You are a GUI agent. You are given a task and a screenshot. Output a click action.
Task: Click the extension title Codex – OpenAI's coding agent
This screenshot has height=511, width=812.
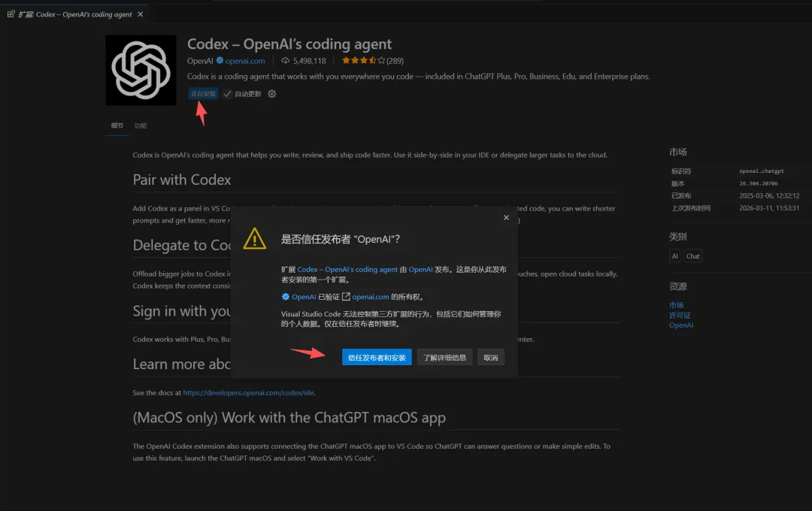pyautogui.click(x=289, y=44)
